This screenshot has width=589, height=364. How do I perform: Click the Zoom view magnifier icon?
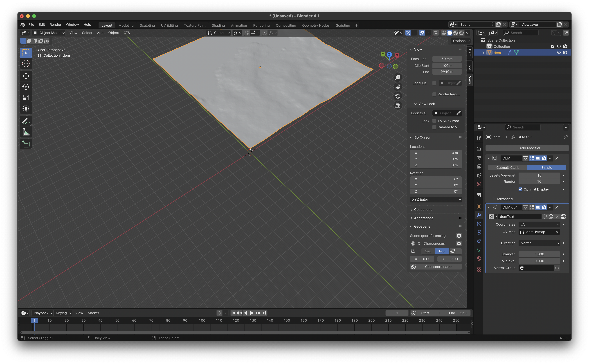pos(398,77)
